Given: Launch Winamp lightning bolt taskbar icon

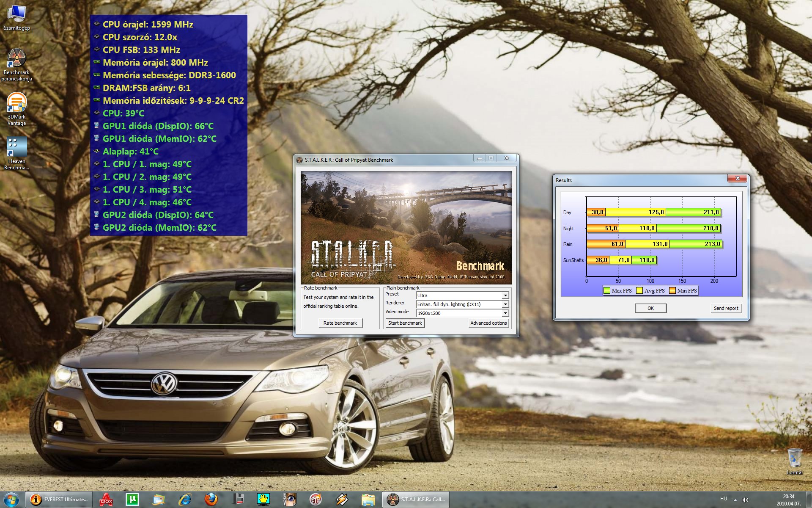Looking at the screenshot, I should [342, 500].
